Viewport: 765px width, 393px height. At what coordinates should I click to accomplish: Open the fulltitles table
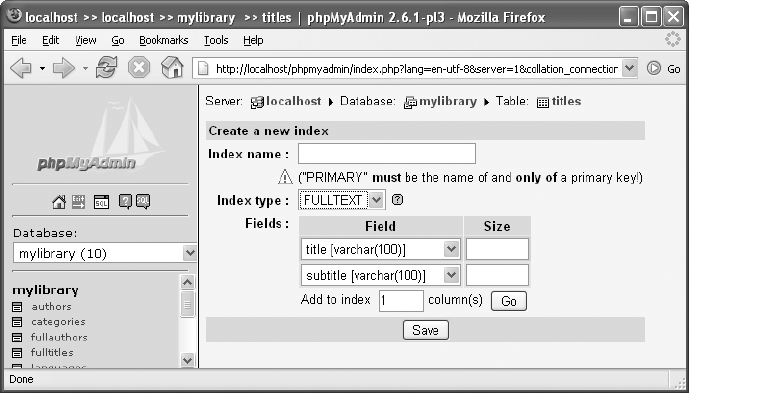52,352
